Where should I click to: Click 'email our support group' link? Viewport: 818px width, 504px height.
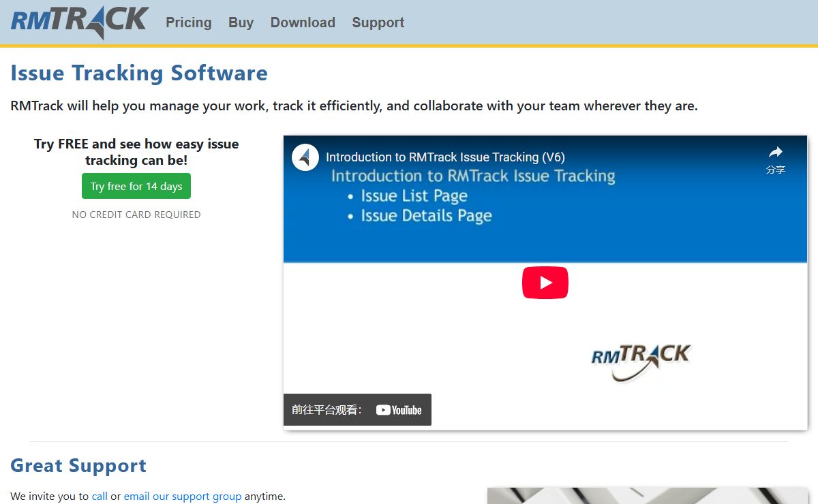pyautogui.click(x=183, y=496)
